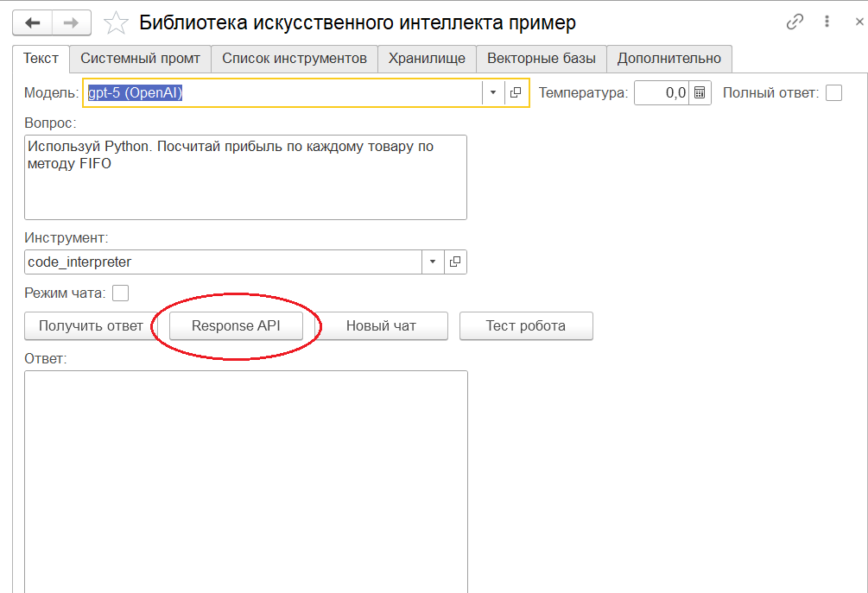Start a Новый чат
The width and height of the screenshot is (868, 593).
(x=383, y=325)
